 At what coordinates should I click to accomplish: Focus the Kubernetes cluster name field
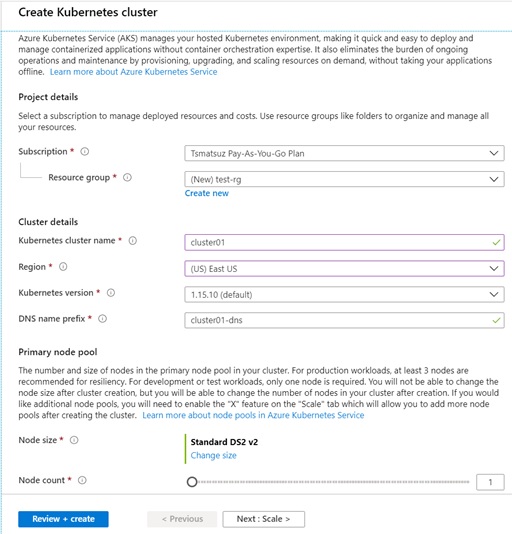click(344, 242)
